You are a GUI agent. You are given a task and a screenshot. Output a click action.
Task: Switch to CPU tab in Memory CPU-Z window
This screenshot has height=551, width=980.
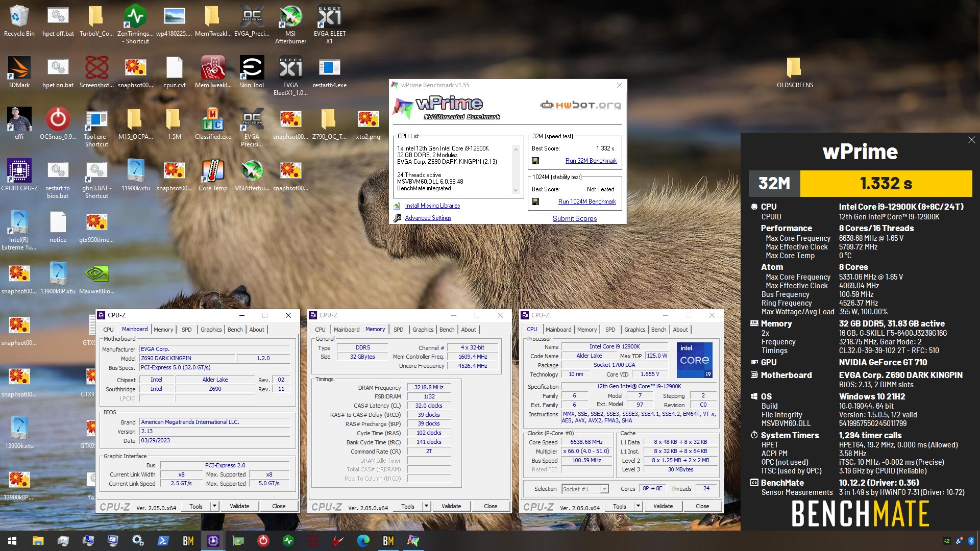point(320,330)
